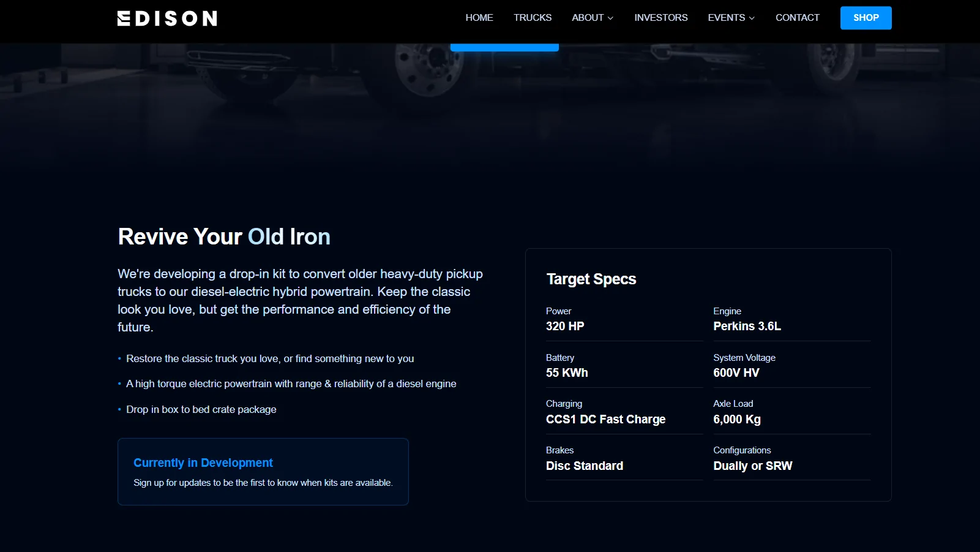Click the chevron arrow next to ABOUT
This screenshot has height=552, width=980.
click(610, 18)
